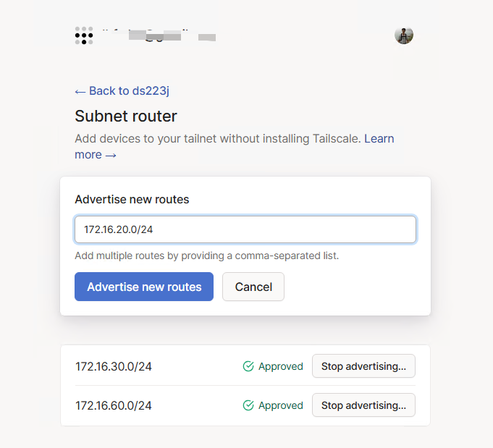Stop advertising the 172.16.60.0/24 route
Screen dimensions: 493x448
pos(363,405)
